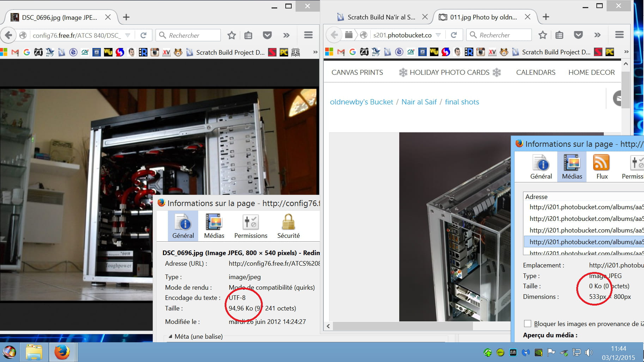Open Permissions tab in config76 page info dialog
This screenshot has width=644, height=362.
[x=251, y=226]
